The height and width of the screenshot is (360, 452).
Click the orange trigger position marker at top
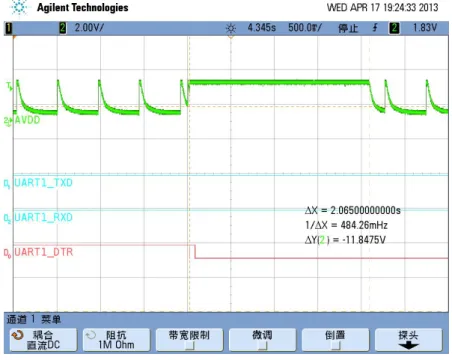(x=231, y=37)
